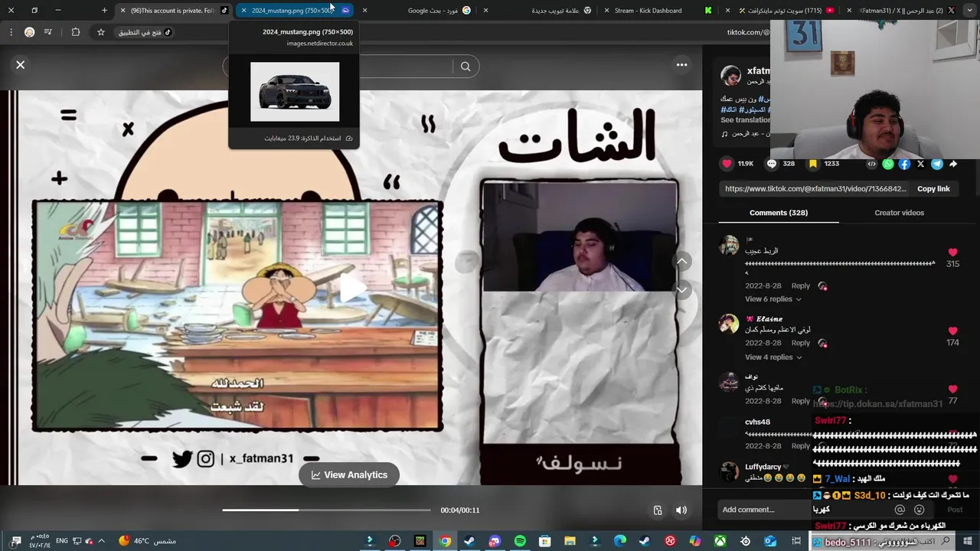This screenshot has height=551, width=980.
Task: Insert a mention with the @ icon
Action: tap(900, 510)
